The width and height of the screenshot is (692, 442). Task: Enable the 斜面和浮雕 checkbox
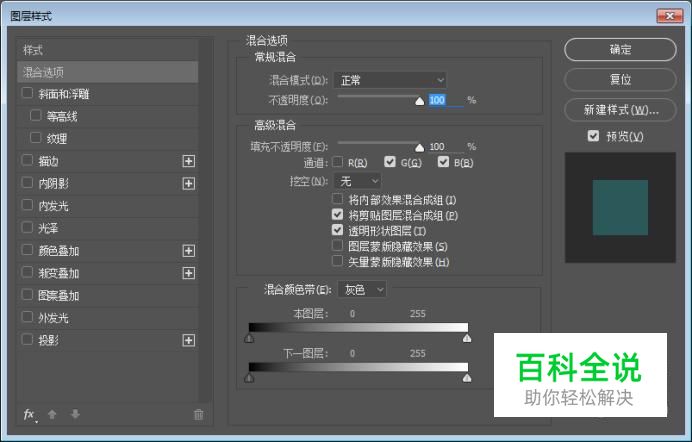[x=27, y=93]
